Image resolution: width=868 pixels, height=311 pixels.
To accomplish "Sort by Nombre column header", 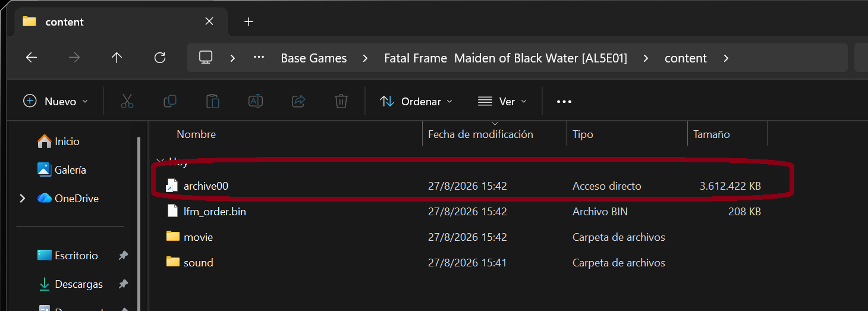I will pyautogui.click(x=196, y=134).
